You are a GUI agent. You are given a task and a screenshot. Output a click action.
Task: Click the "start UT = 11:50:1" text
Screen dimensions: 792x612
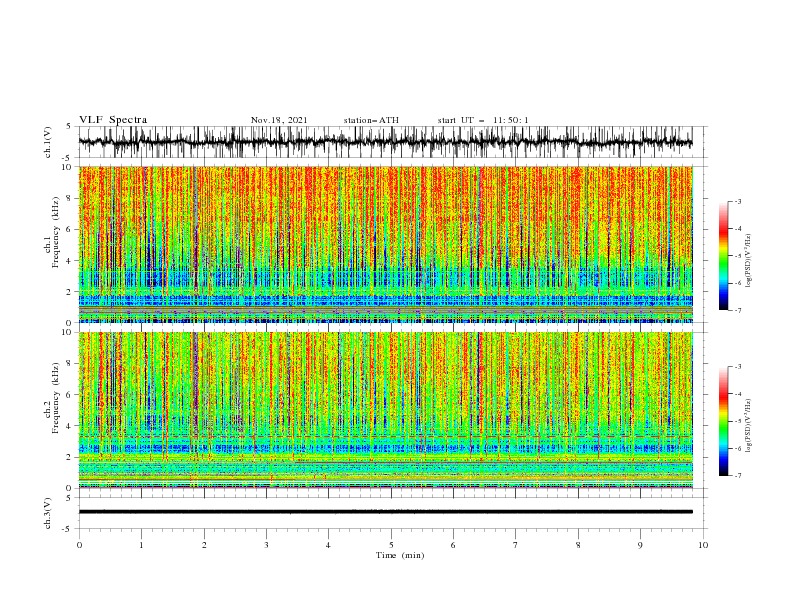[x=483, y=120]
